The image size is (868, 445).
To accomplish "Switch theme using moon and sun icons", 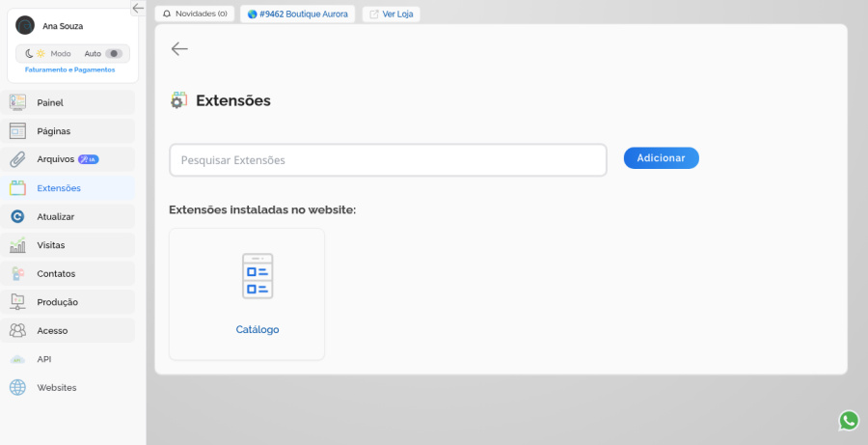I will click(35, 54).
